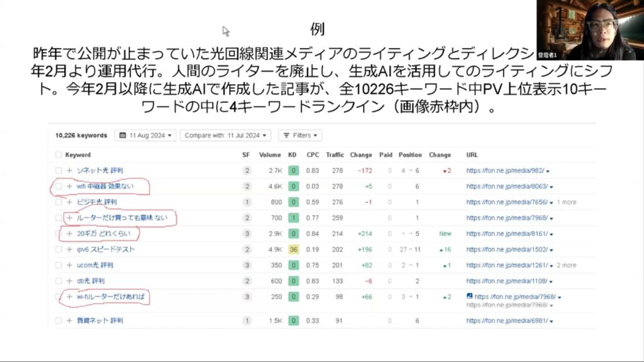Viewport: 644px width, 362px height.
Task: Click the SF badge in the 20ギガ どれくらい row
Action: click(x=247, y=234)
